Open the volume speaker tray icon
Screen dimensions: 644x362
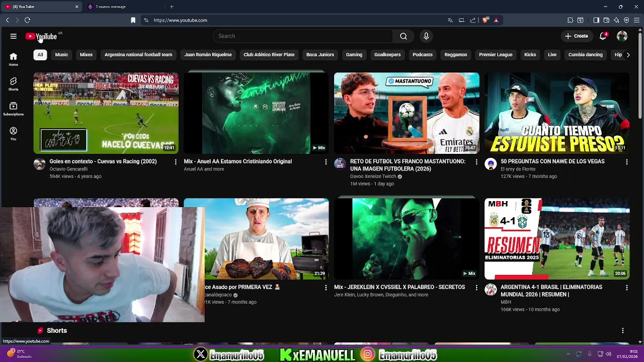point(608,354)
